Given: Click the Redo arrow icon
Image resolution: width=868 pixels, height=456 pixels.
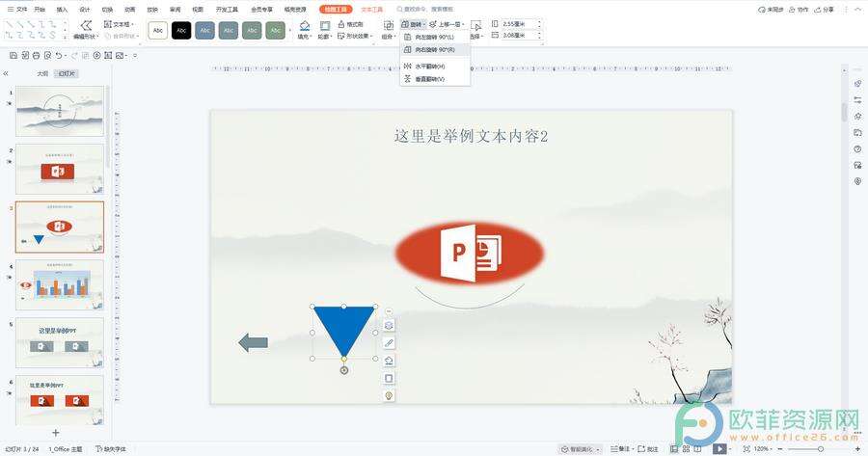Looking at the screenshot, I should coord(76,55).
